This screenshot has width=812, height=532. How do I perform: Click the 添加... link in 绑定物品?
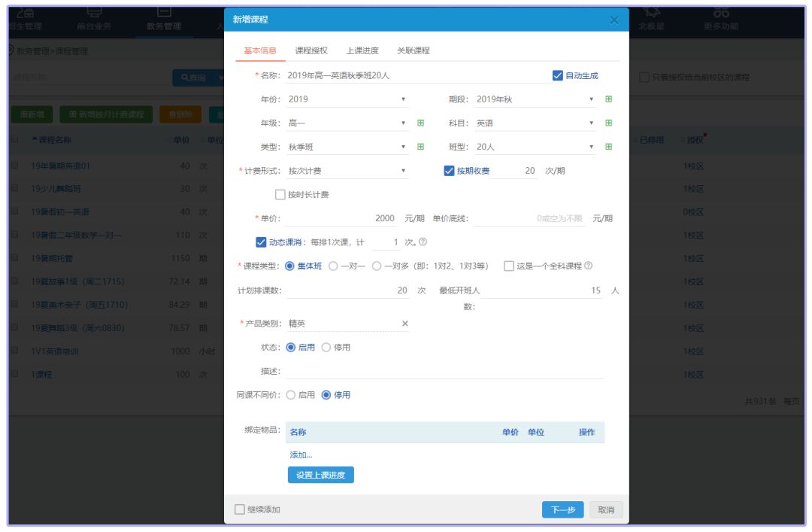[x=301, y=454]
